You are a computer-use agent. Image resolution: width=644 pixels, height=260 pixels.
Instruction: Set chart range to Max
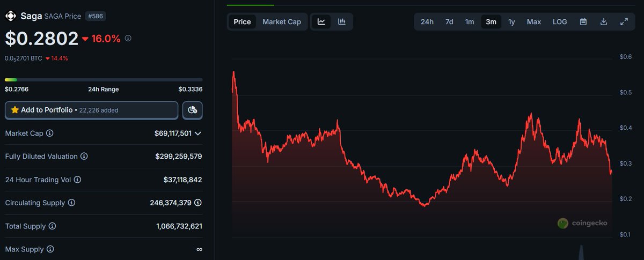534,22
